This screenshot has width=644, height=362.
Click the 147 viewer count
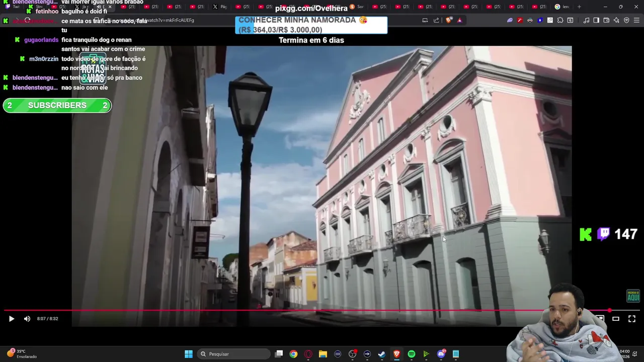coord(626,234)
